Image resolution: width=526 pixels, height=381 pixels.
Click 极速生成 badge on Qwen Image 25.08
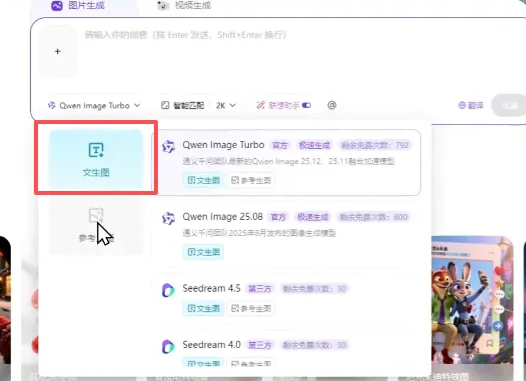[x=313, y=217]
